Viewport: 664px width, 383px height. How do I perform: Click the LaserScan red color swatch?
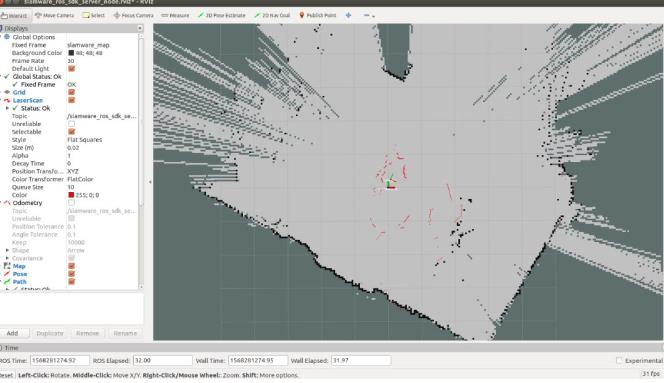tap(71, 195)
